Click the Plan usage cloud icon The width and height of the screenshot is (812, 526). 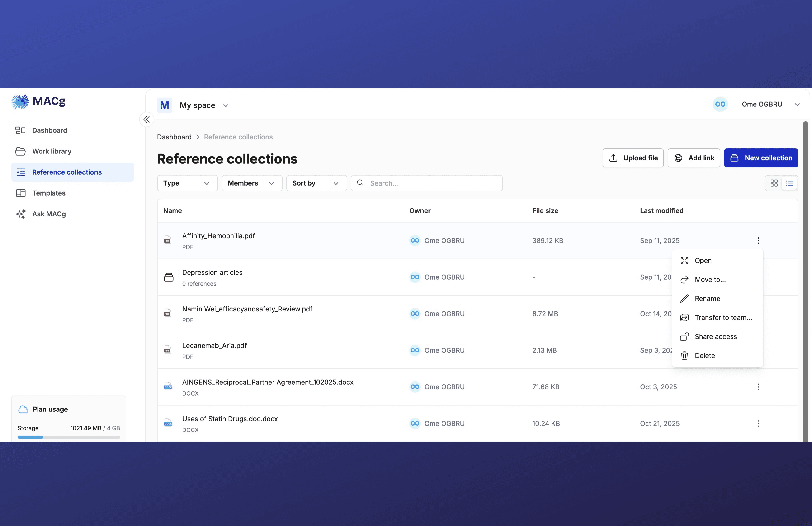pyautogui.click(x=23, y=409)
